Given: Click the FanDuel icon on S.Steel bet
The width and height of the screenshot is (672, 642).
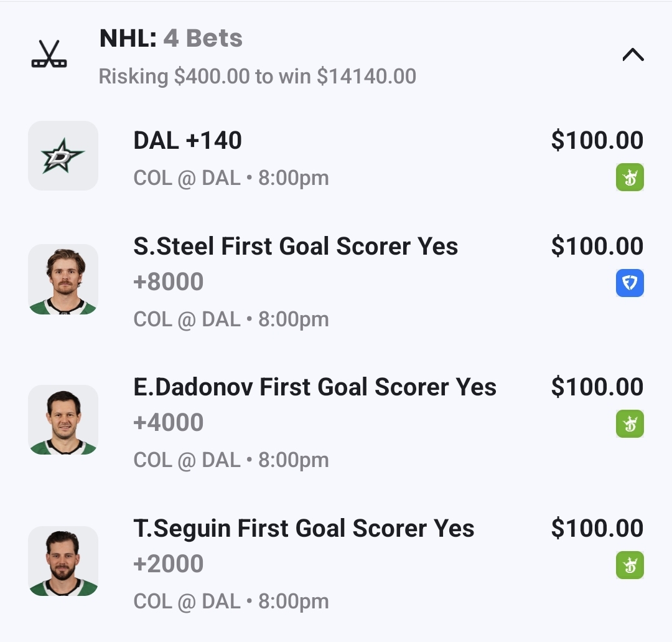Looking at the screenshot, I should (630, 283).
